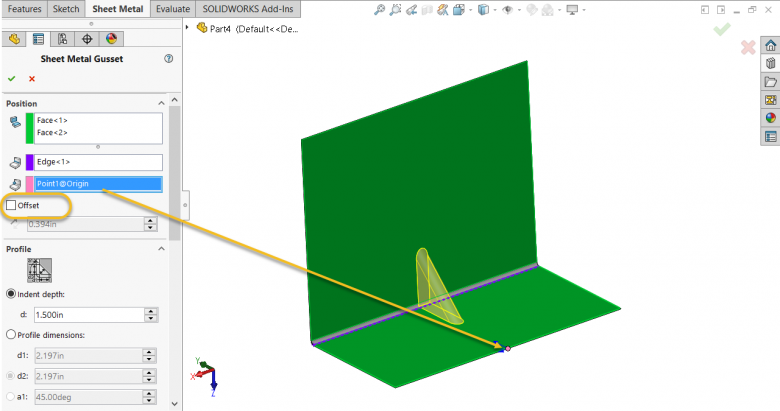The image size is (780, 411).
Task: Click the Hide/Show Items eye icon
Action: click(x=507, y=9)
